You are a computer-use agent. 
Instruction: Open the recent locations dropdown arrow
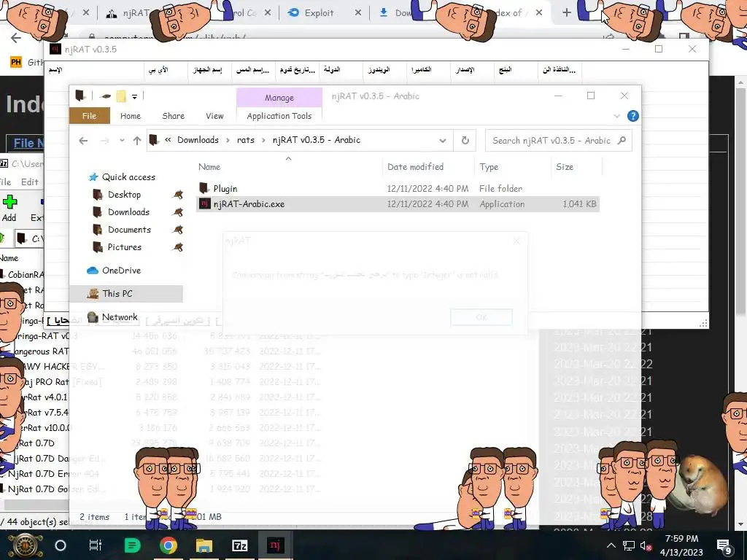tap(122, 141)
